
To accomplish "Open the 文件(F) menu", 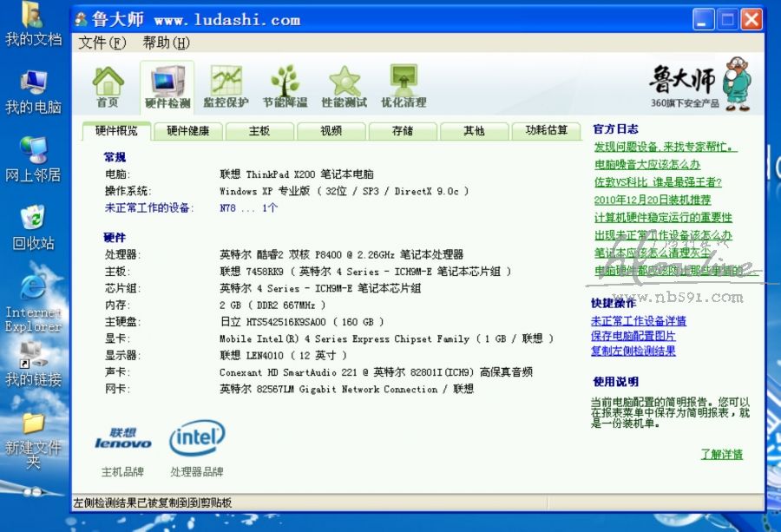I will coord(102,43).
